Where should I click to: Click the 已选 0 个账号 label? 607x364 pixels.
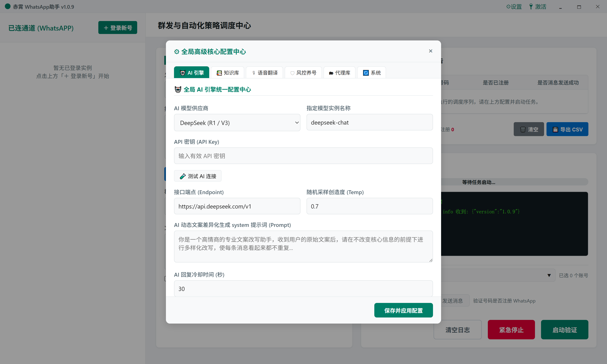click(x=573, y=275)
